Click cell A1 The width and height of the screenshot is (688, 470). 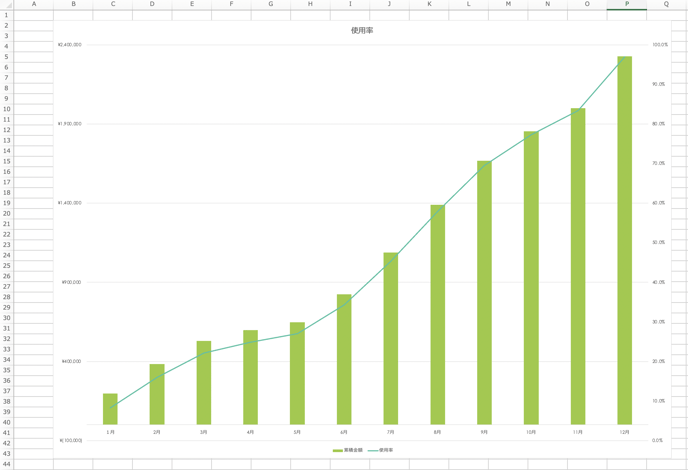(x=34, y=15)
